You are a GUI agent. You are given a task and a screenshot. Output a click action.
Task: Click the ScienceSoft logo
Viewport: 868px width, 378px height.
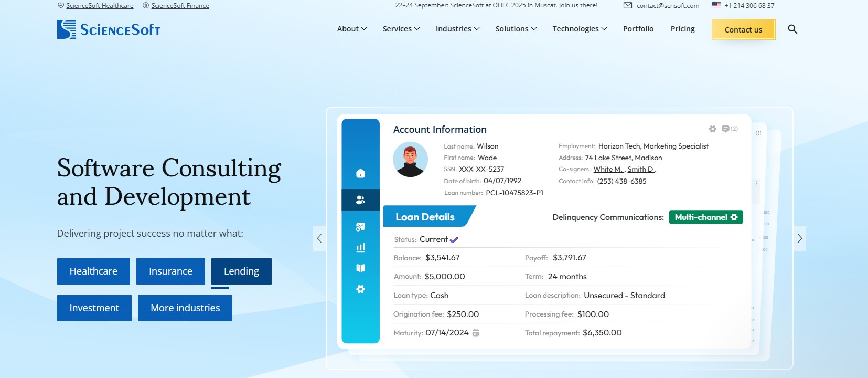coord(109,29)
